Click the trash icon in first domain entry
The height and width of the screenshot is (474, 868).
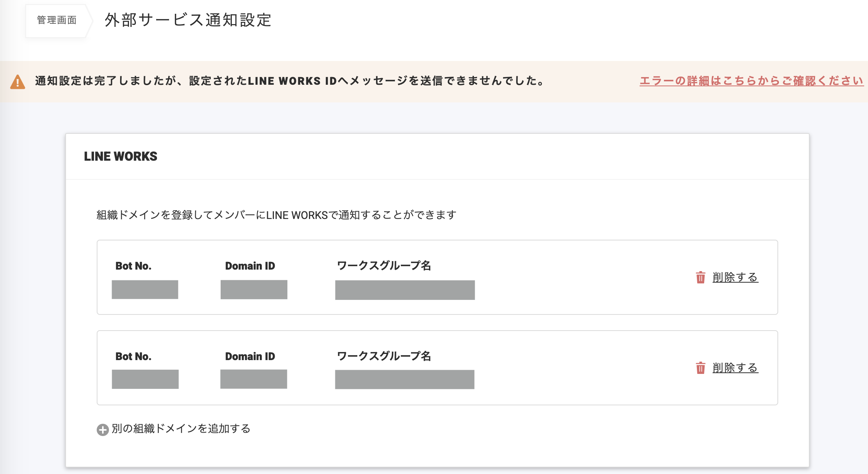tap(700, 277)
